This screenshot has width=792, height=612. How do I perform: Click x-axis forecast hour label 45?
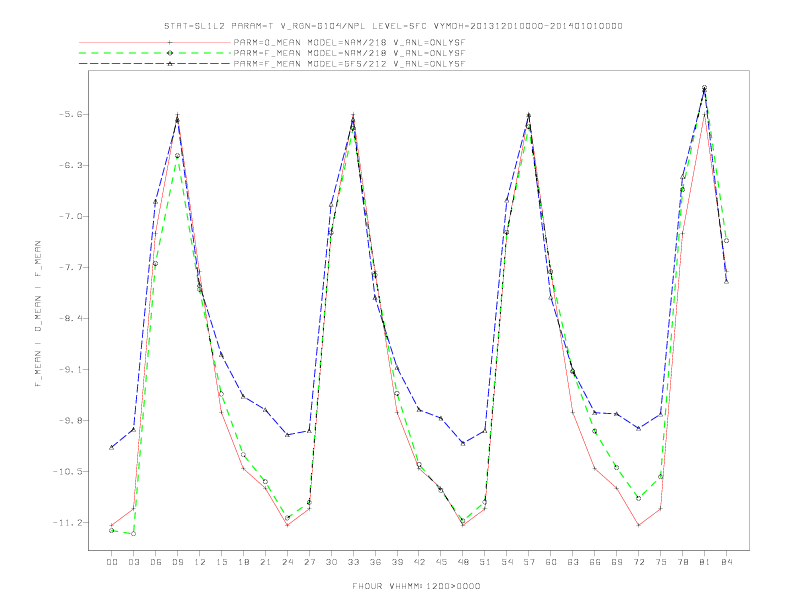click(441, 562)
